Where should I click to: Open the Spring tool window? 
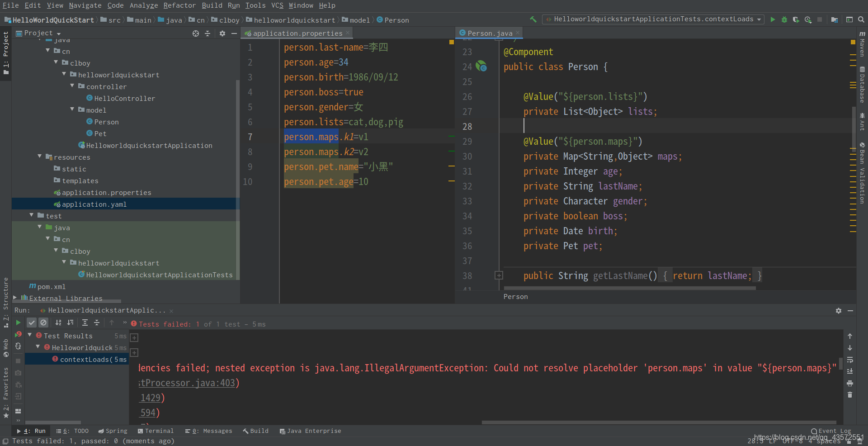click(x=113, y=431)
